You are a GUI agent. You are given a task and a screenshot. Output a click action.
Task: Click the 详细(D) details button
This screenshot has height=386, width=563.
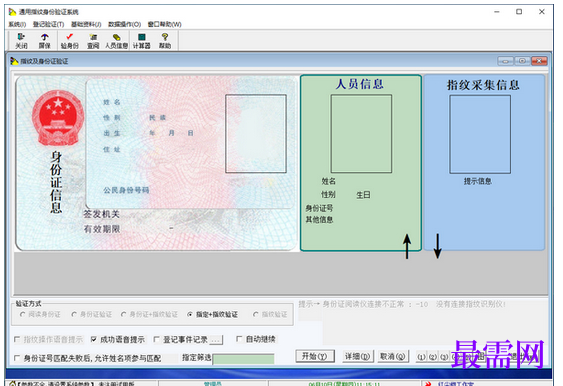357,356
